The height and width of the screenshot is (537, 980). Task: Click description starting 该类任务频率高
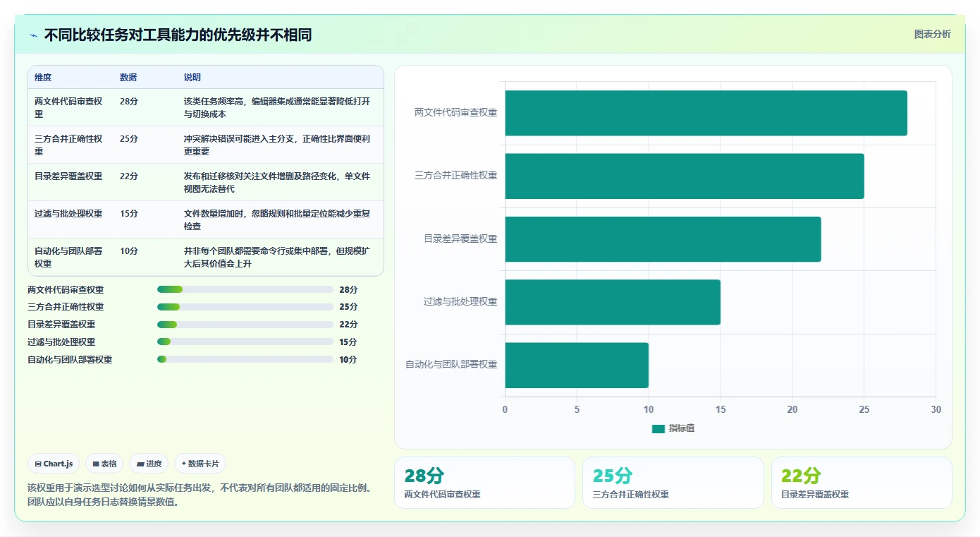277,107
